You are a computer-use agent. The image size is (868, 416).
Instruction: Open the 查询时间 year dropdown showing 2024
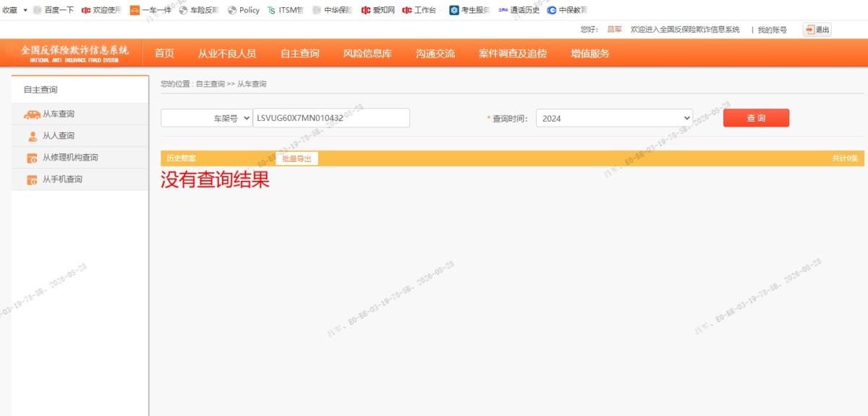pos(614,118)
